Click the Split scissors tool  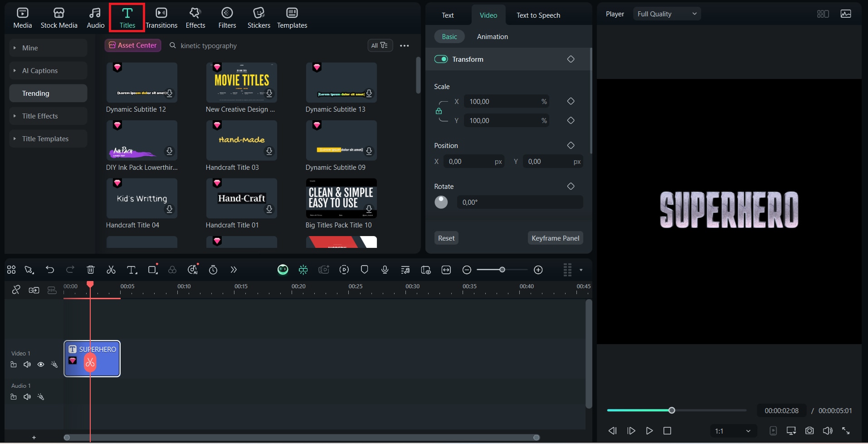[x=111, y=270]
